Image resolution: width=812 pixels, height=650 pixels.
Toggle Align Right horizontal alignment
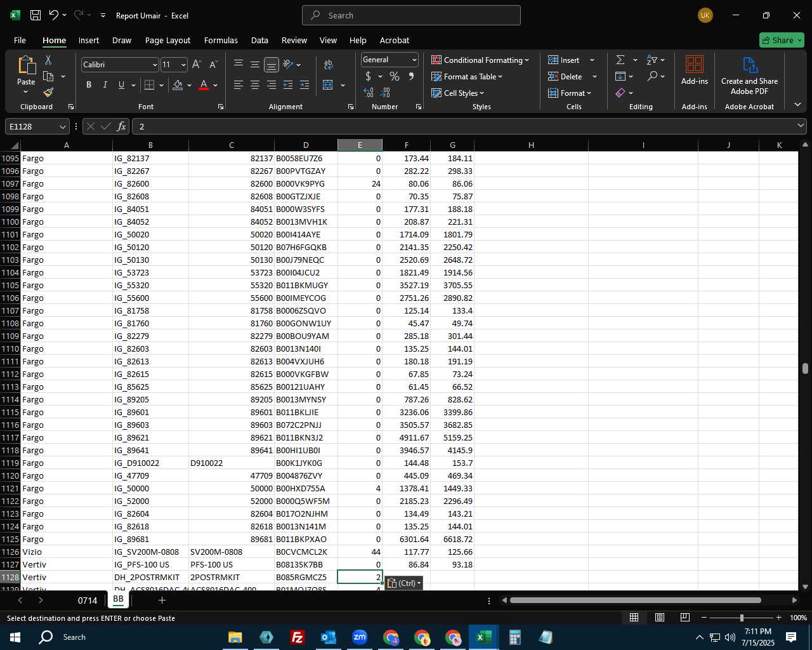coord(272,85)
